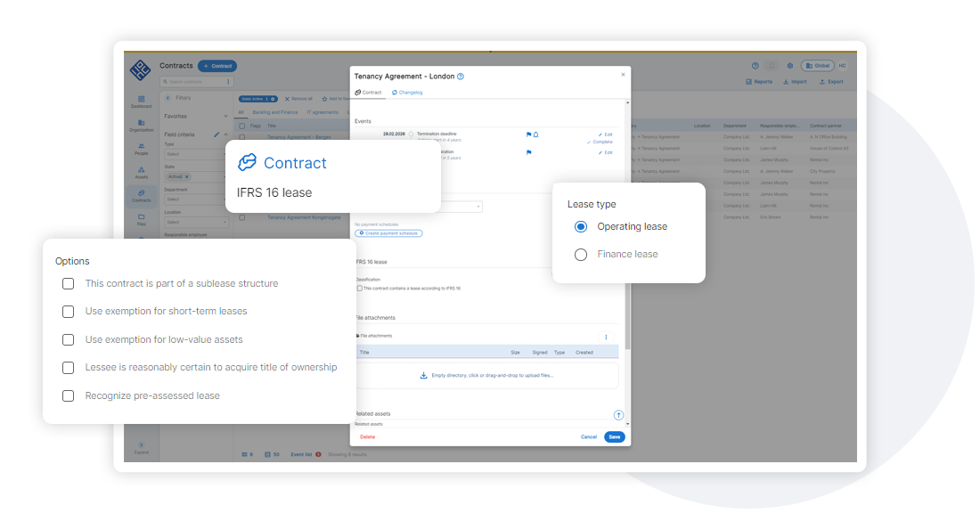This screenshot has height=513, width=980.
Task: Collapse the Field criteria section chevron
Action: tap(225, 134)
